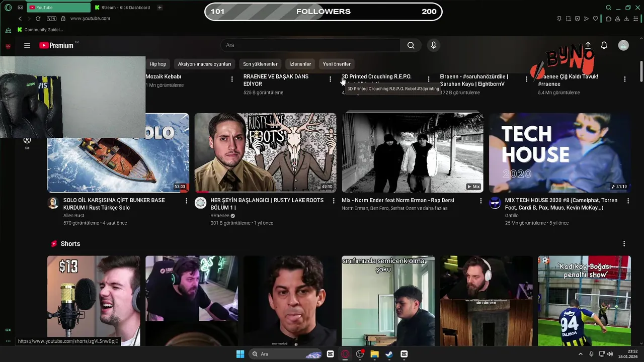
Task: Open the browser extensions cube icon
Action: click(608, 19)
